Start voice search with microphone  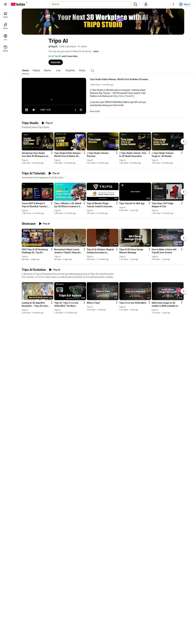point(146,4)
